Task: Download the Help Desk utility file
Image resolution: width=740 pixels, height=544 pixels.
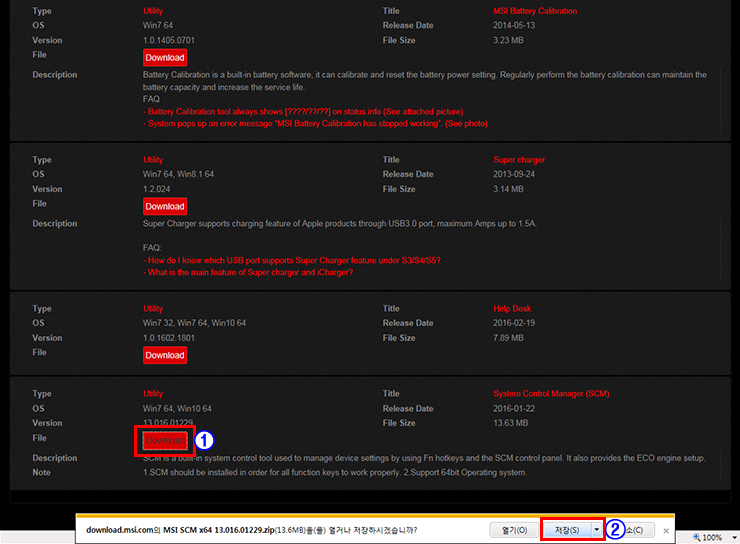Action: tap(164, 355)
